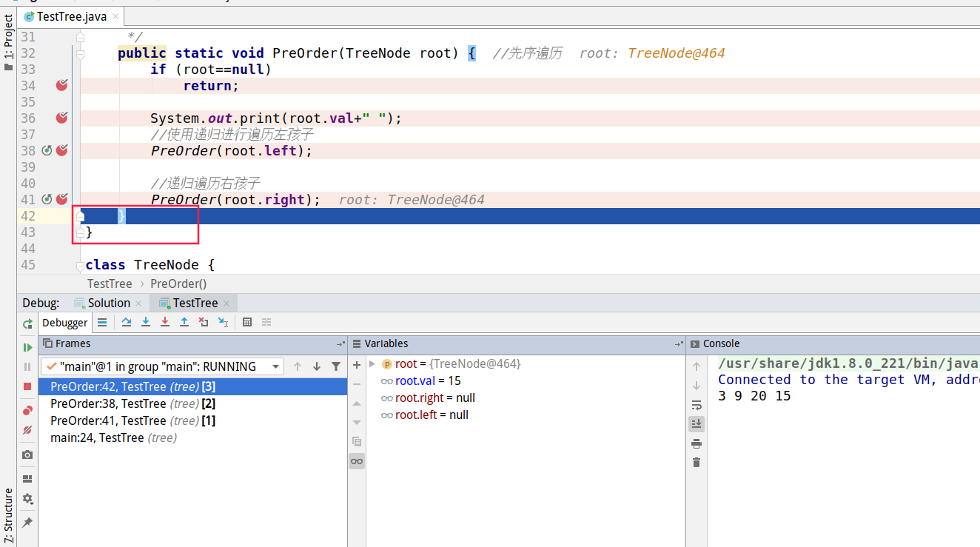Pause the program execution
This screenshot has height=547, width=980.
pos(27,366)
